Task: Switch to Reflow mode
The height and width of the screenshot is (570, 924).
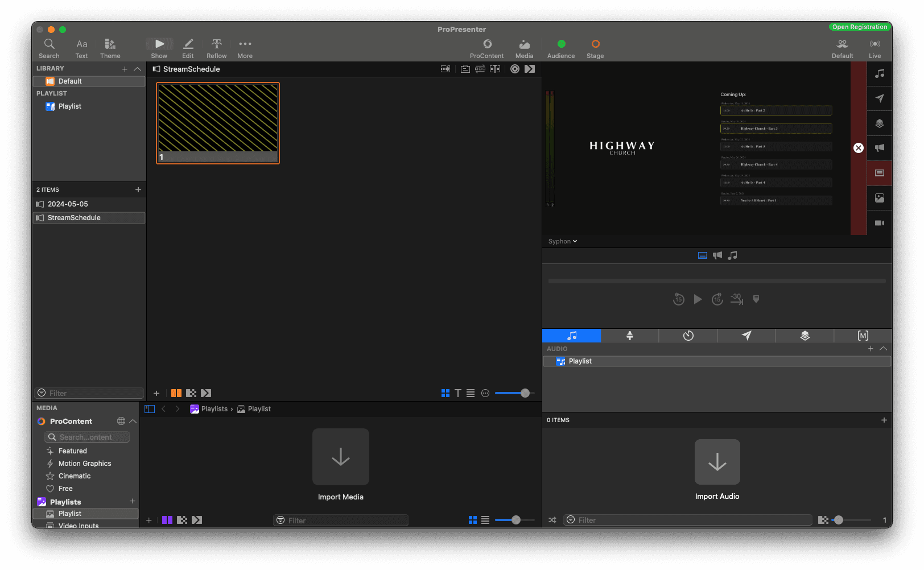Action: coord(217,48)
